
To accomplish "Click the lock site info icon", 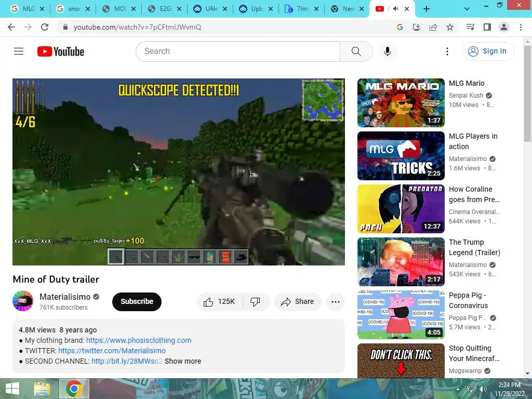I will (x=65, y=27).
